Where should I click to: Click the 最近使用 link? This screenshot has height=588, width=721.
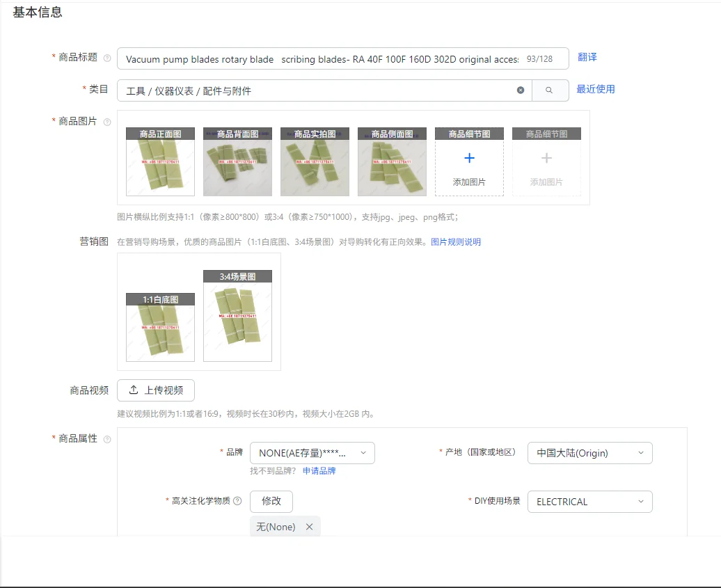pos(596,89)
